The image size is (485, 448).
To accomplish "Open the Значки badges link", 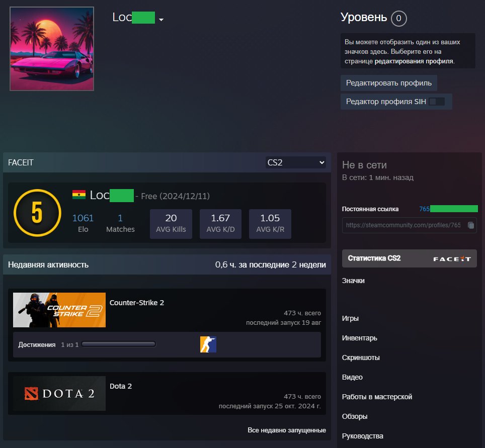I will (x=353, y=281).
